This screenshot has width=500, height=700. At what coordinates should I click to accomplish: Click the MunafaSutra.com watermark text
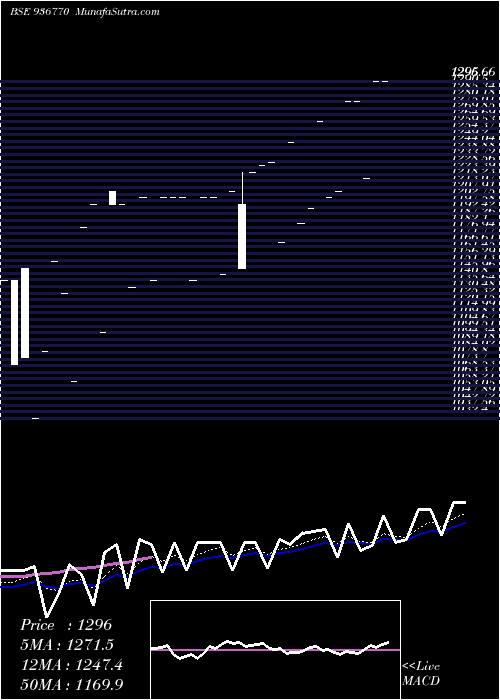(x=118, y=12)
